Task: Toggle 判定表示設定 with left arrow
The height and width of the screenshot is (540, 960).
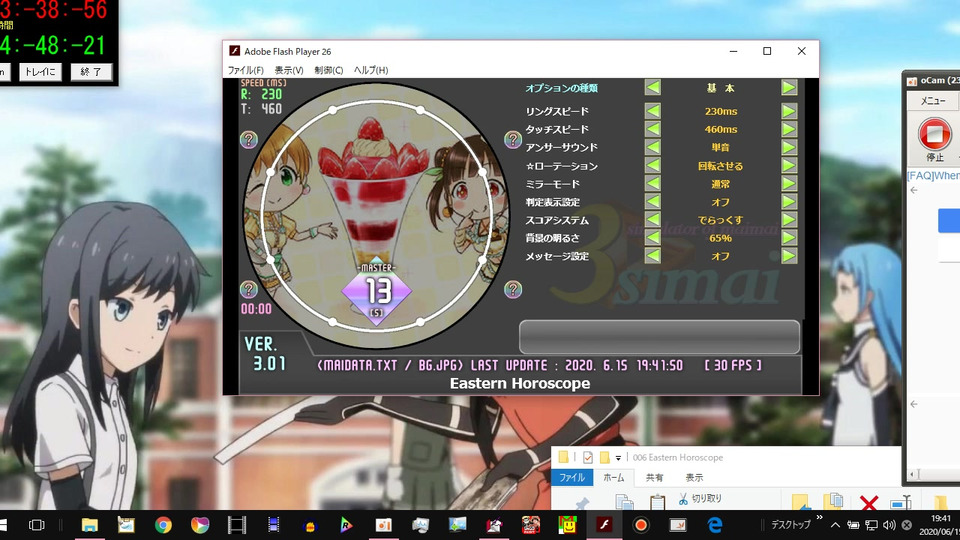Action: (x=653, y=202)
